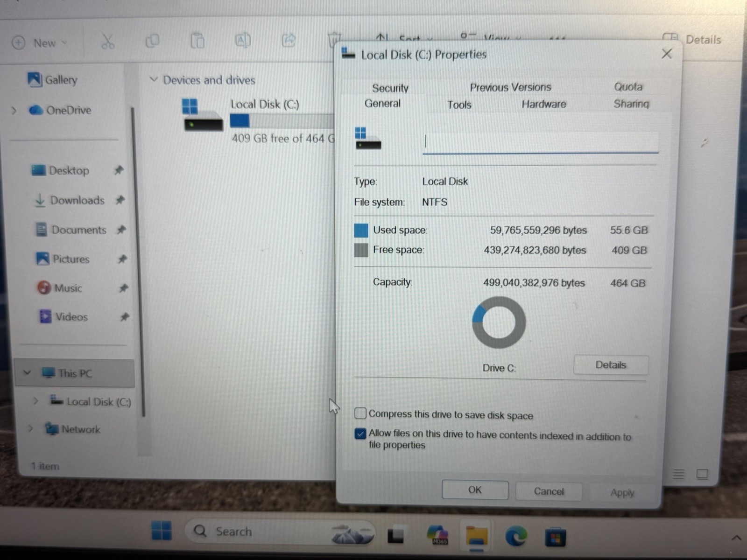Select Network in navigation pane
The image size is (747, 560).
(x=72, y=429)
